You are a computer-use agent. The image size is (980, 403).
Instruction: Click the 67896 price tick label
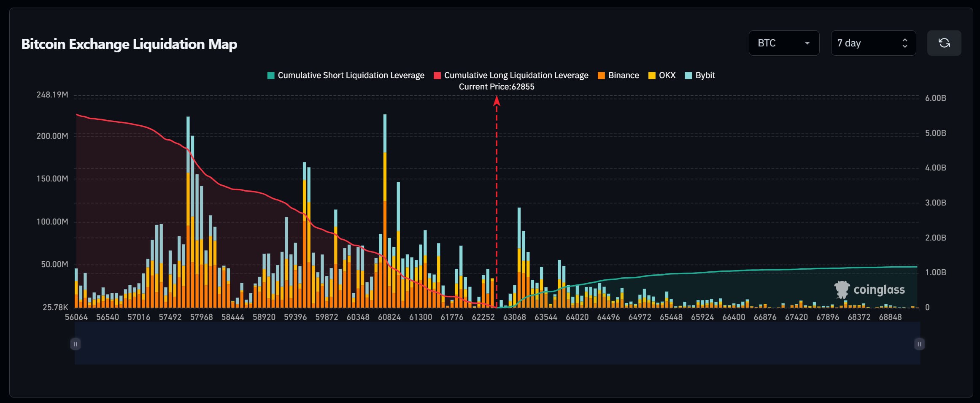(828, 317)
